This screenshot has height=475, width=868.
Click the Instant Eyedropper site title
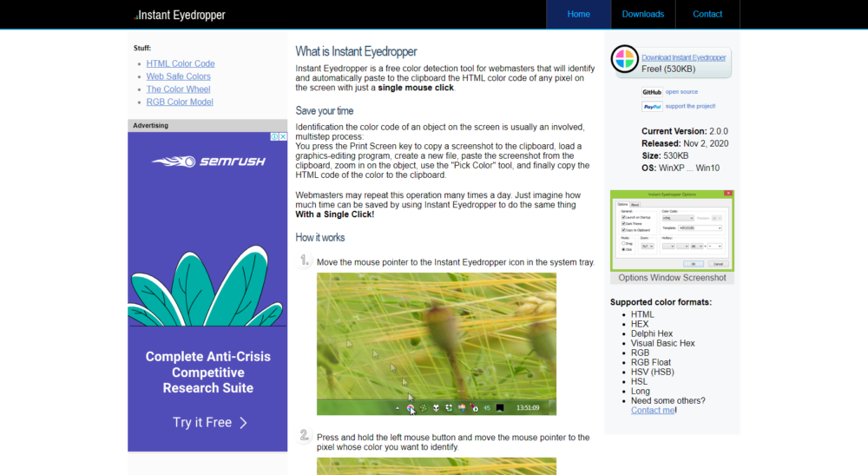click(180, 15)
